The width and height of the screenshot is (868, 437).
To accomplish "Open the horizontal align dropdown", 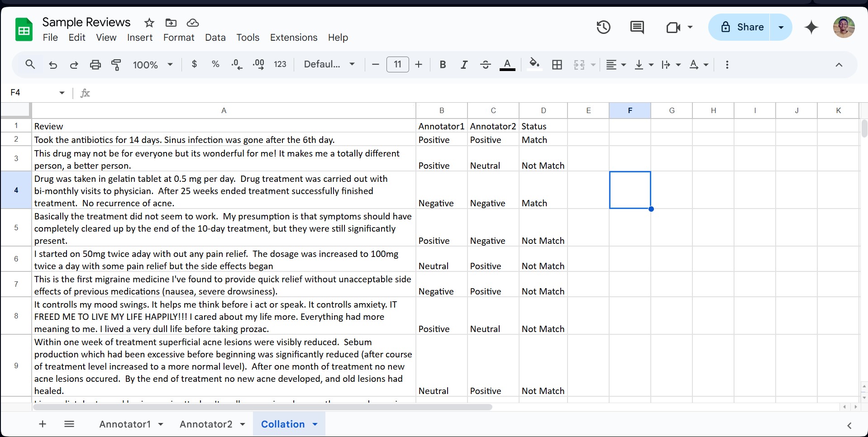I will [x=615, y=65].
